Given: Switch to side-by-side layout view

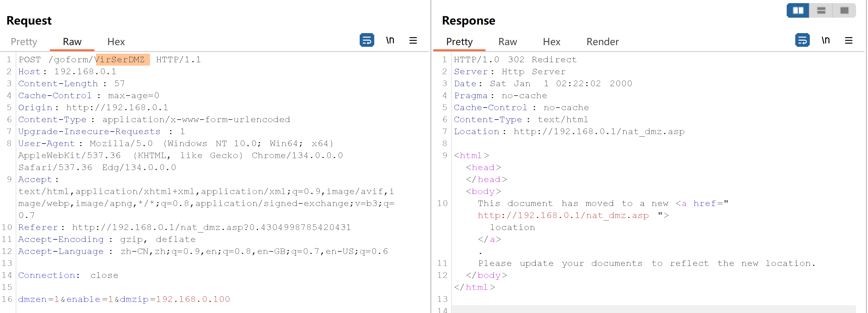Looking at the screenshot, I should pos(798,11).
